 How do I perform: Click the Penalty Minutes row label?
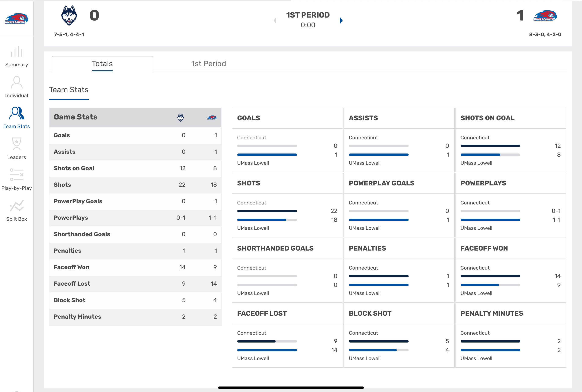coord(77,317)
